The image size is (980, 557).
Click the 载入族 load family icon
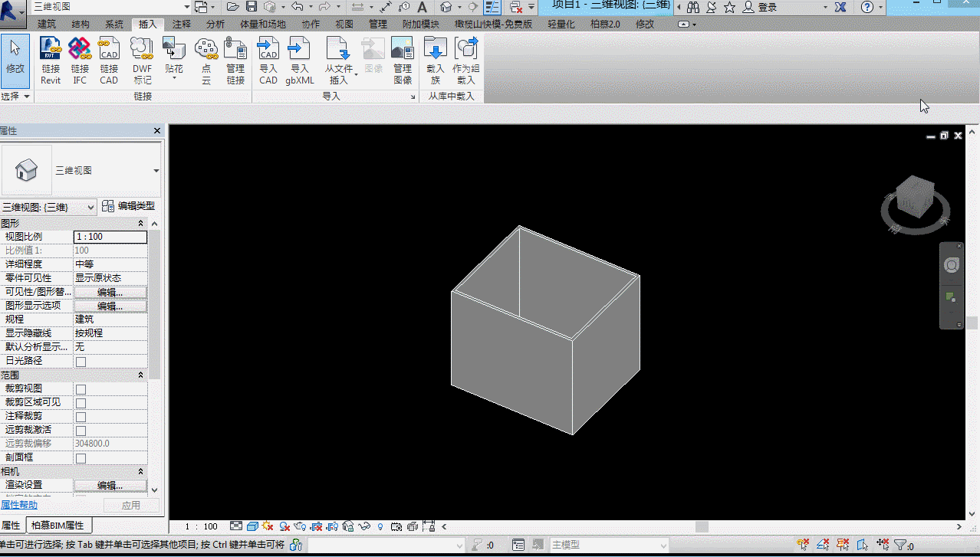point(436,60)
